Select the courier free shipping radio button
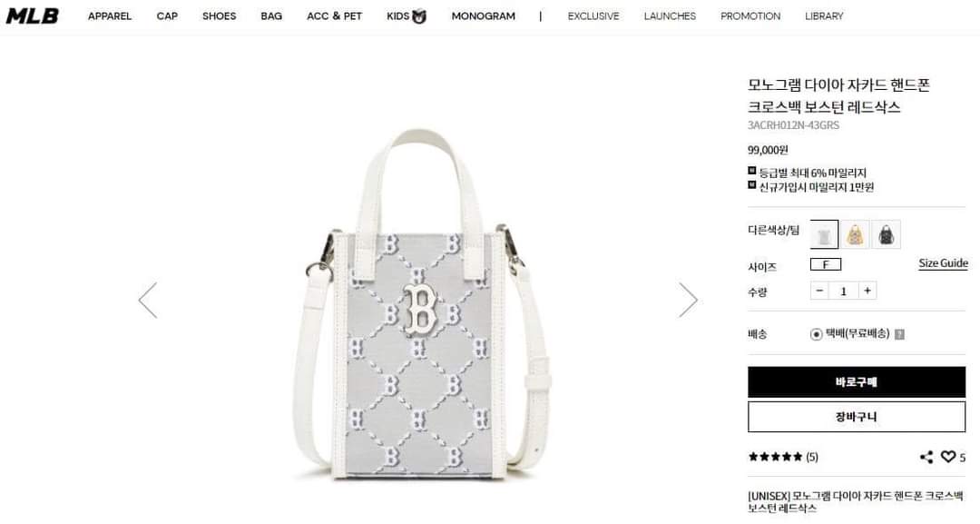This screenshot has width=980, height=524. pos(816,334)
